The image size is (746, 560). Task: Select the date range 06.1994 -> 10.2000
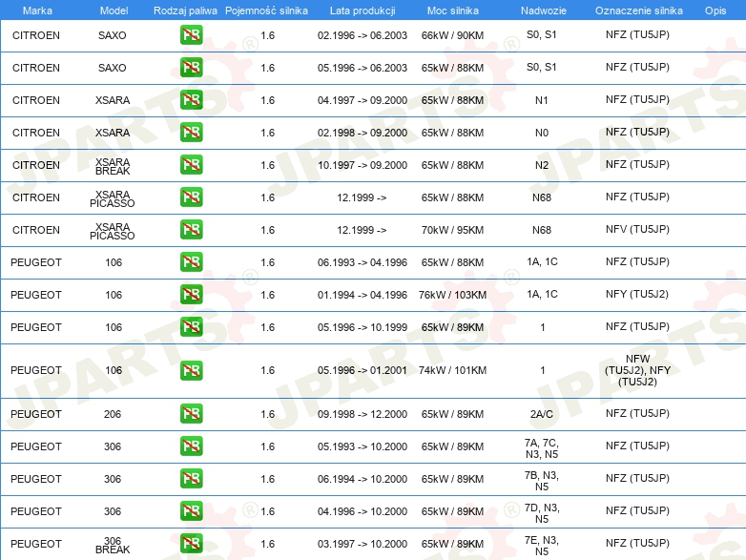tap(363, 479)
